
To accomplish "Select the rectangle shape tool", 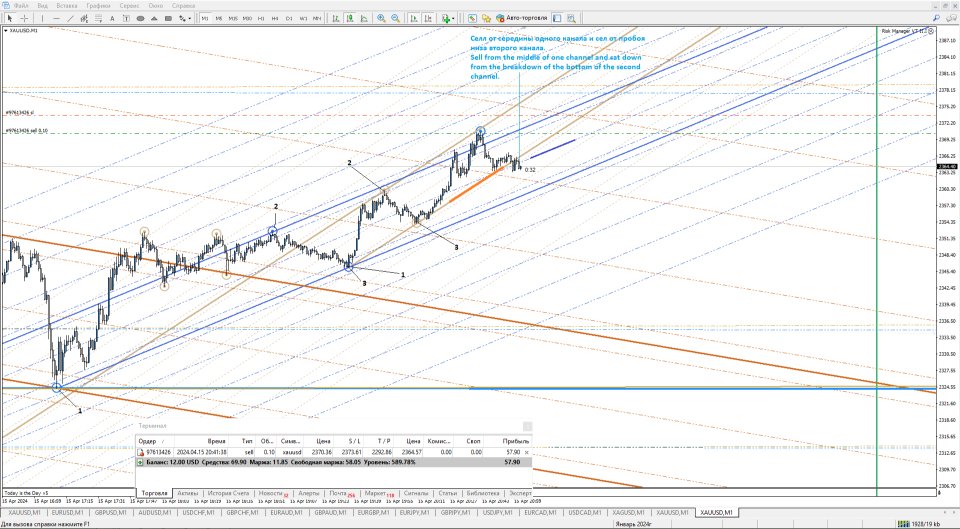I will click(x=168, y=18).
